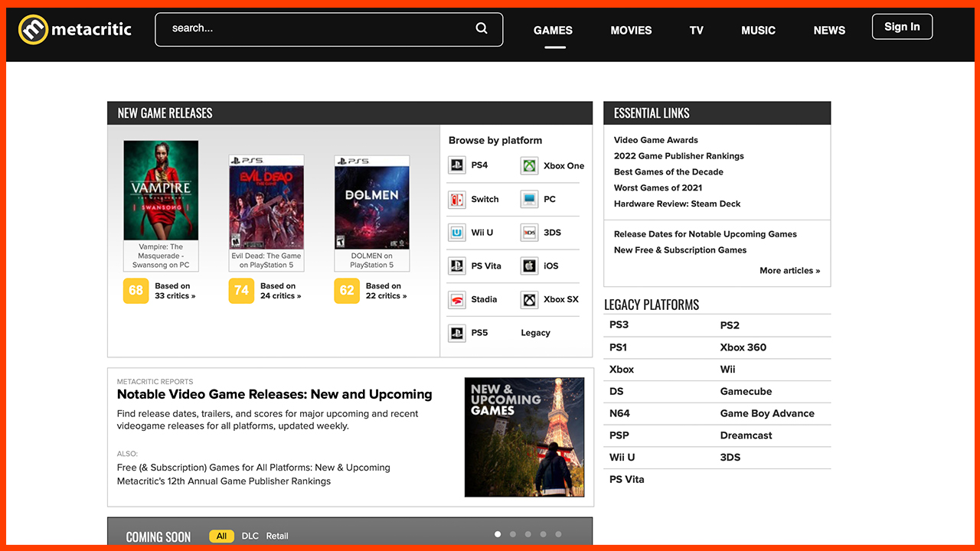The width and height of the screenshot is (980, 551).
Task: Select the PS4 platform icon
Action: [x=457, y=165]
